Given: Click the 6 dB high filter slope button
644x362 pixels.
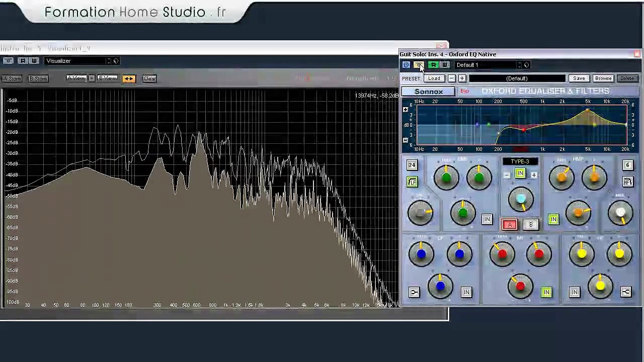Looking at the screenshot, I should (627, 165).
